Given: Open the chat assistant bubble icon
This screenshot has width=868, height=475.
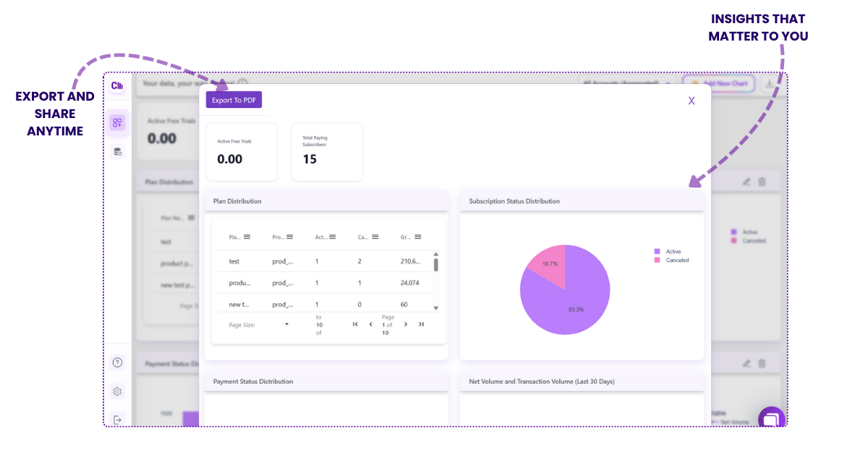Looking at the screenshot, I should coord(771,418).
